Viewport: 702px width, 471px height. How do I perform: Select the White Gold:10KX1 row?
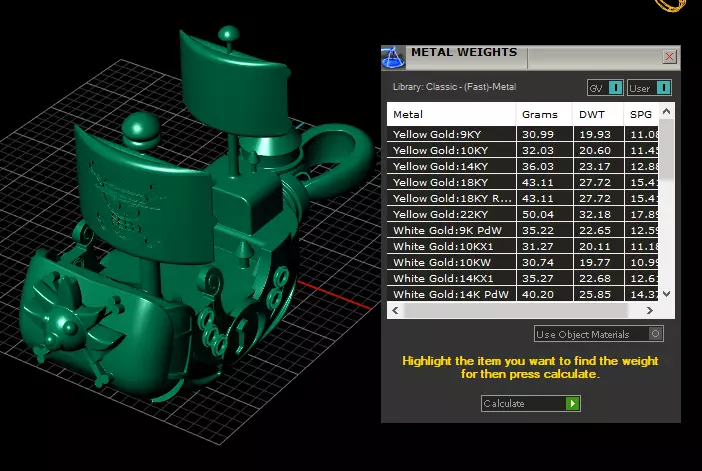[523, 246]
